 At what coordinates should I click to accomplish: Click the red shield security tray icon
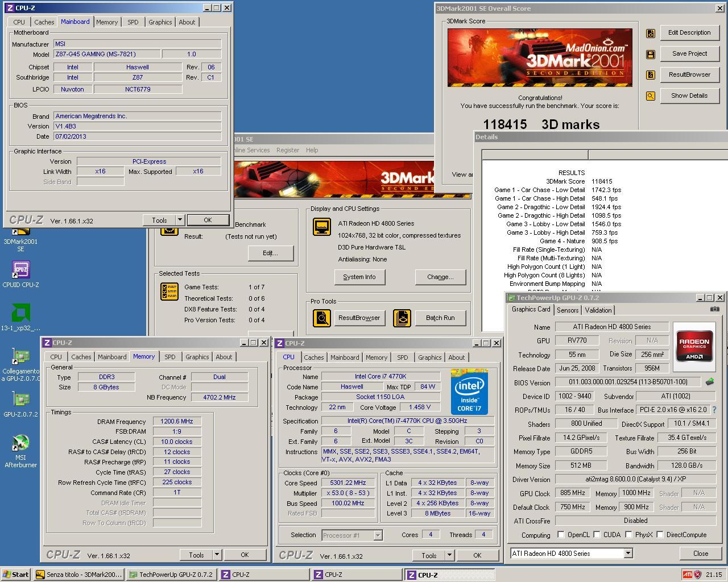click(698, 575)
